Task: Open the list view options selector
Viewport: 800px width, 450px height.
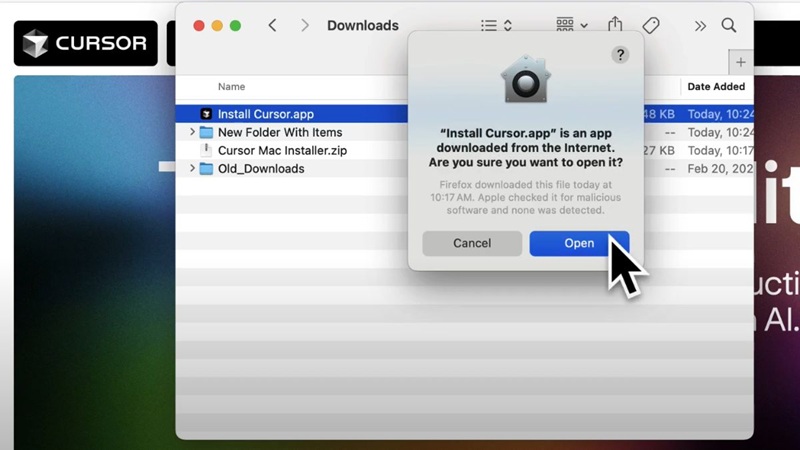Action: (x=496, y=25)
